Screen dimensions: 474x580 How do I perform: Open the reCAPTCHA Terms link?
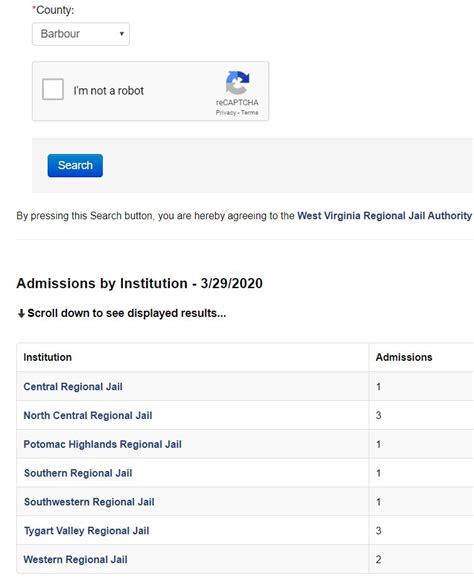(250, 112)
